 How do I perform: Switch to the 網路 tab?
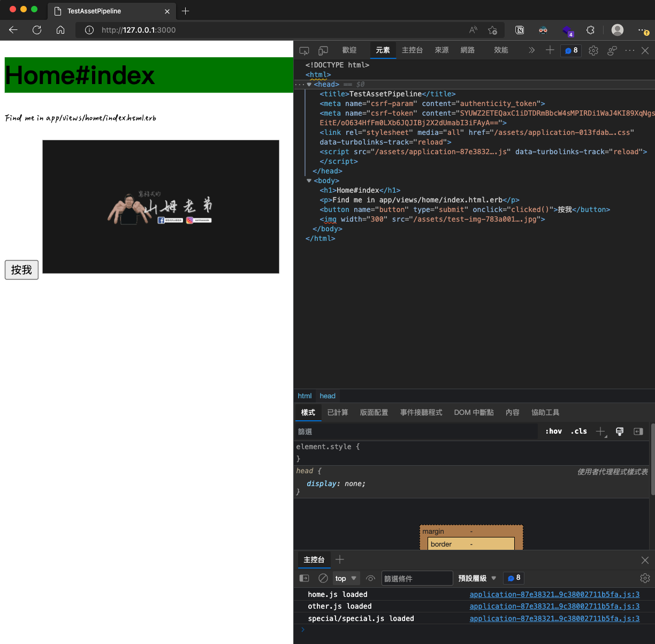[468, 50]
